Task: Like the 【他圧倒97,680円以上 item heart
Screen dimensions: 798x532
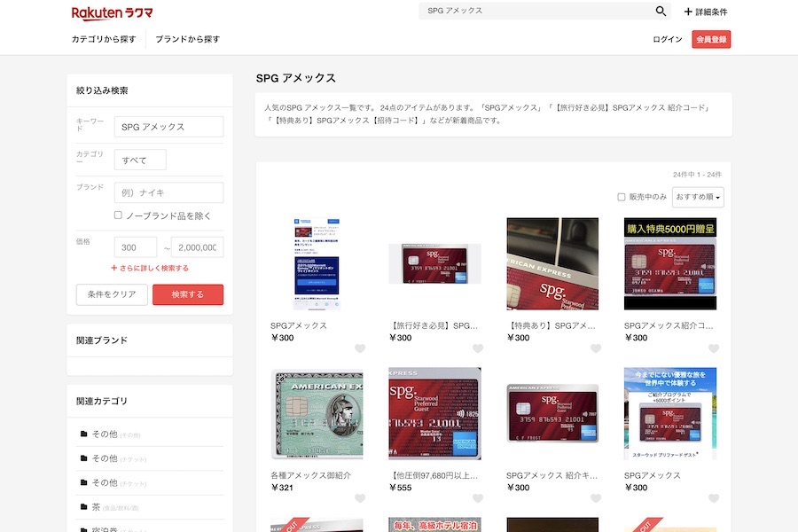Action: coord(478,498)
